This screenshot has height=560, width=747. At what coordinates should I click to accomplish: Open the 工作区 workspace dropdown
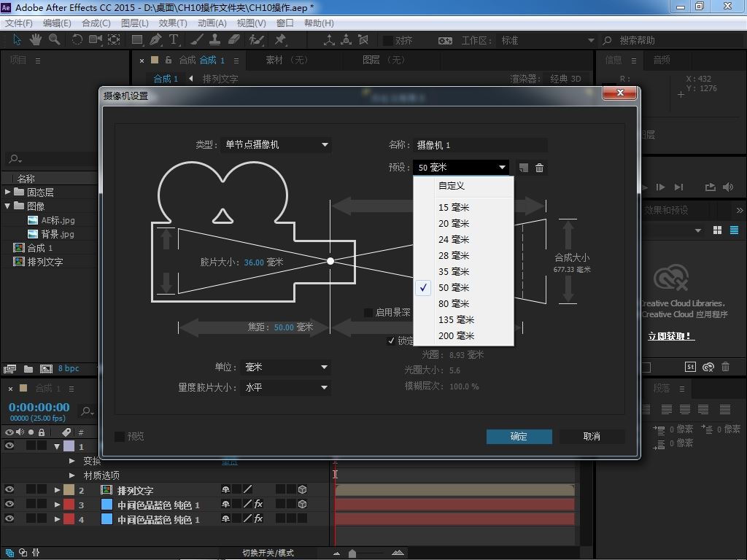click(547, 41)
